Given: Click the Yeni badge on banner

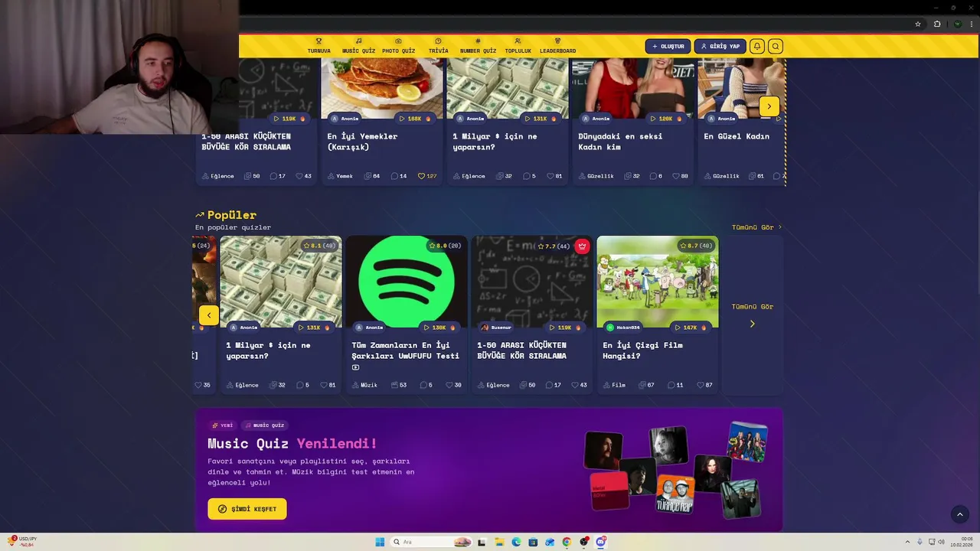Looking at the screenshot, I should [222, 425].
